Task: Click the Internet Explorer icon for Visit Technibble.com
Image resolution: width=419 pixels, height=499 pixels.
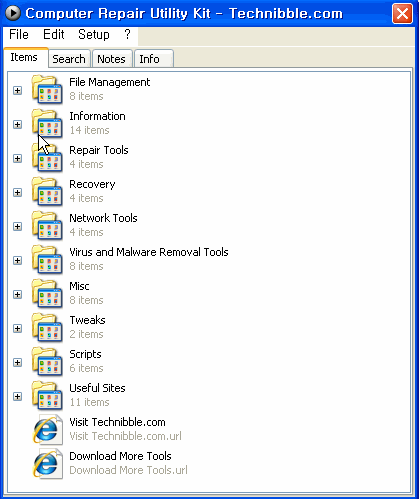Action: pyautogui.click(x=48, y=430)
